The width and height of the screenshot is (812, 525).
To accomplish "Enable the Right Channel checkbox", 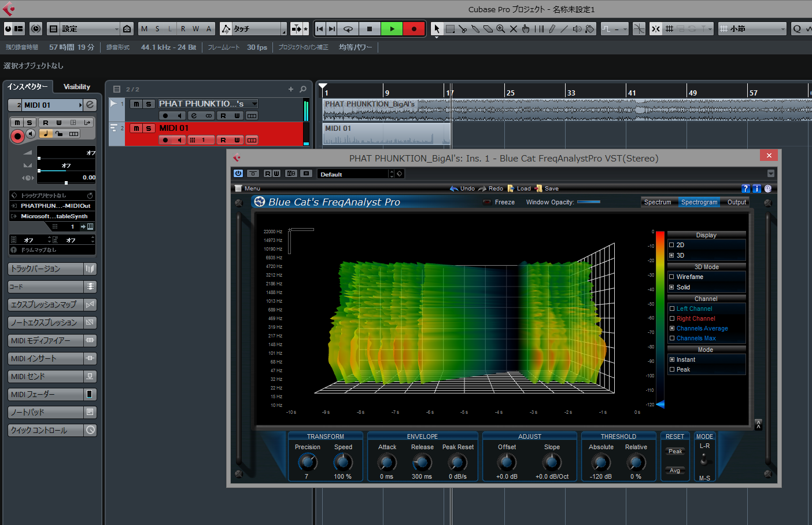I will coord(672,318).
